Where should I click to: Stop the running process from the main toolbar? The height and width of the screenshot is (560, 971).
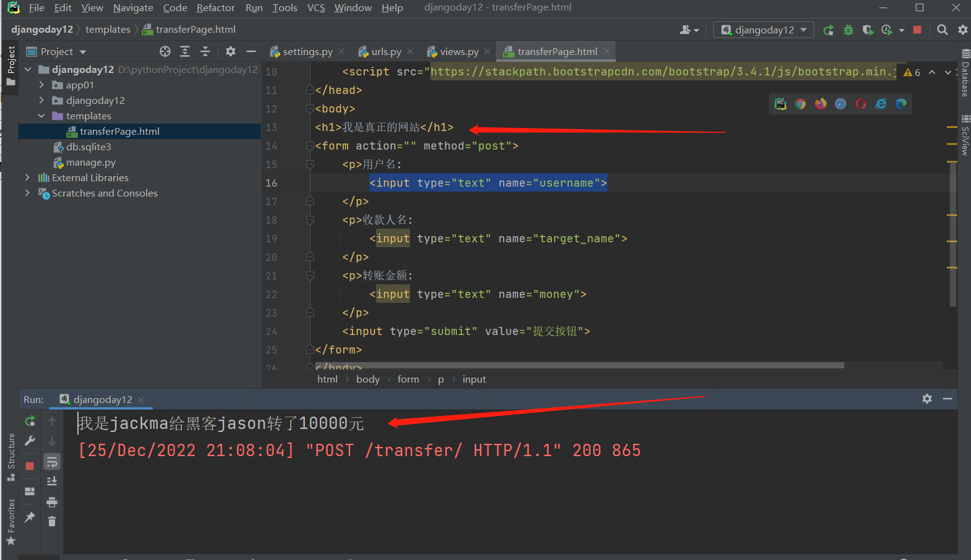pyautogui.click(x=917, y=30)
